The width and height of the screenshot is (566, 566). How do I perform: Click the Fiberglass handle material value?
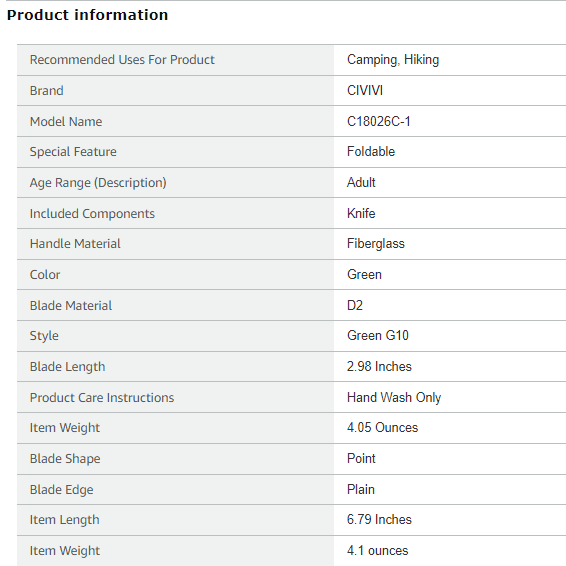click(375, 244)
